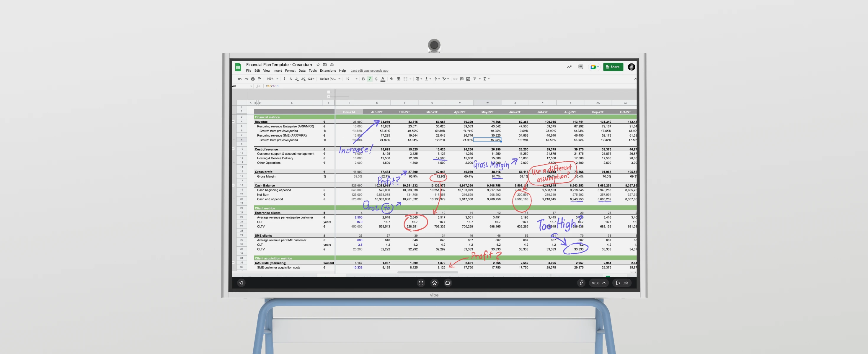The image size is (868, 354).
Task: Click the print icon in toolbar
Action: pos(253,79)
